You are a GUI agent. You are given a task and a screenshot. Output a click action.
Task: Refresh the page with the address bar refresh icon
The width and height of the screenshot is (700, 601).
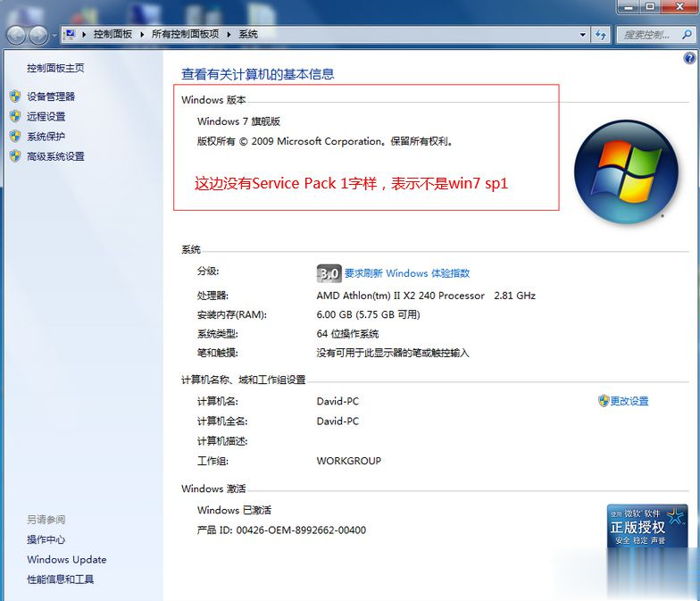(x=600, y=34)
